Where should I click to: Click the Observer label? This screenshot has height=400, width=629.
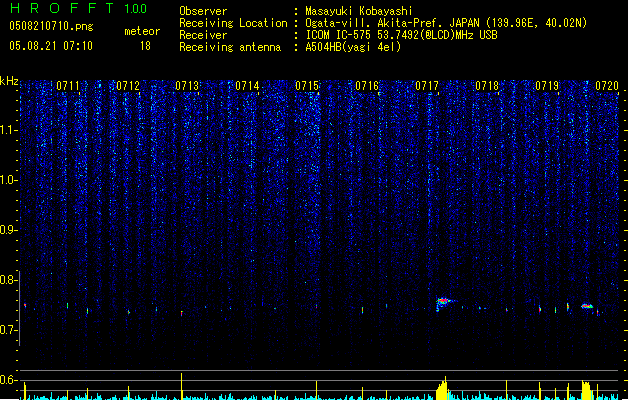coord(203,11)
